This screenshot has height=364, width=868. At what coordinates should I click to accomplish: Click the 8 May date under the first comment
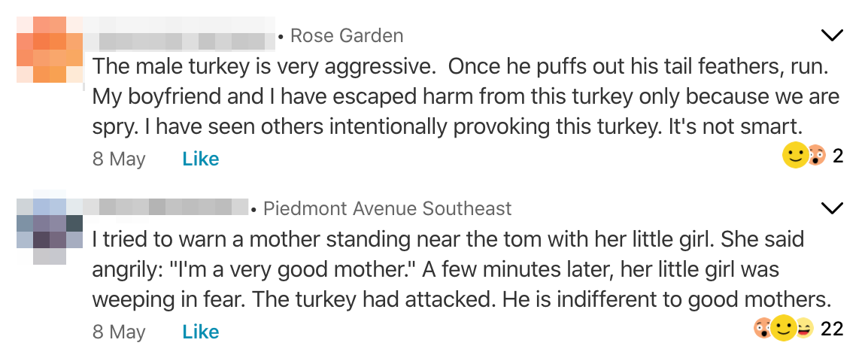pyautogui.click(x=119, y=159)
